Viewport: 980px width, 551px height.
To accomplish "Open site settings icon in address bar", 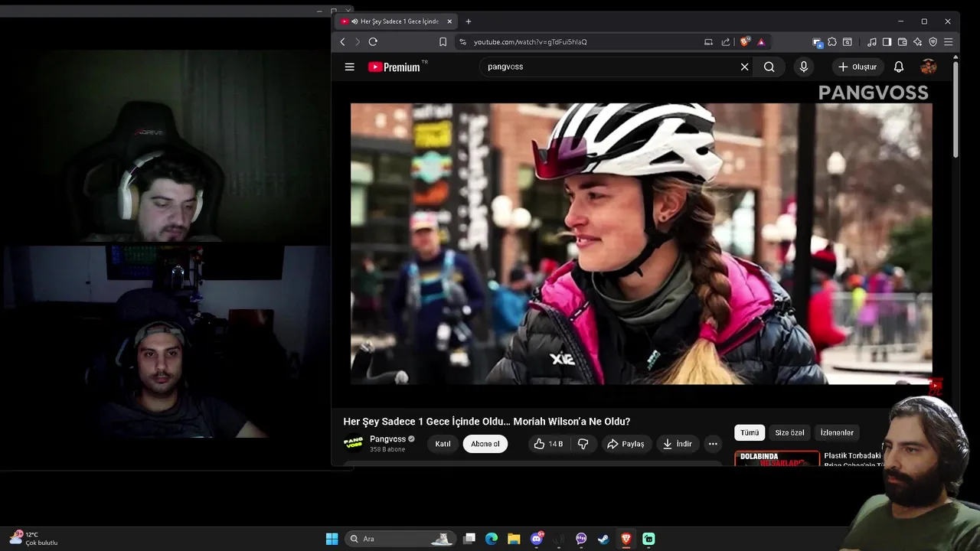I will (x=462, y=42).
